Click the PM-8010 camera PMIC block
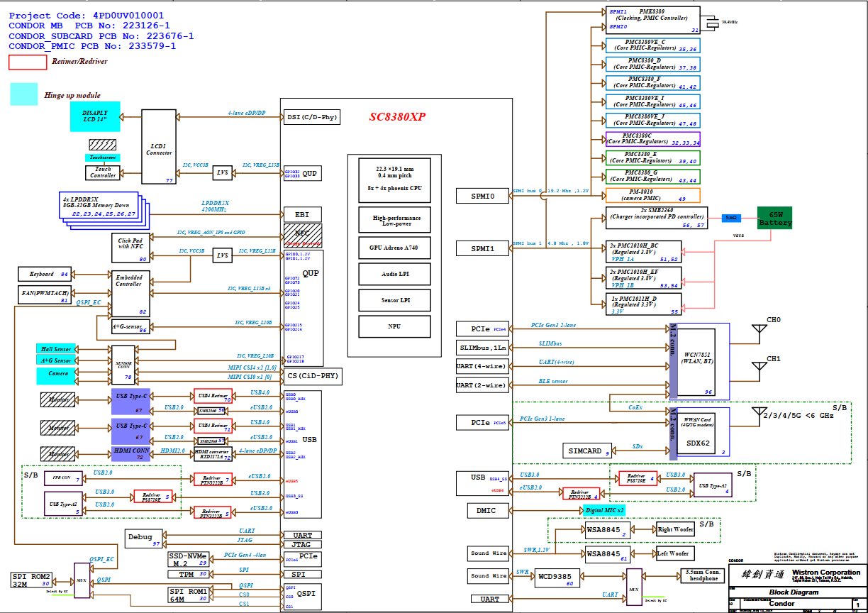This screenshot has width=868, height=613. [x=652, y=195]
